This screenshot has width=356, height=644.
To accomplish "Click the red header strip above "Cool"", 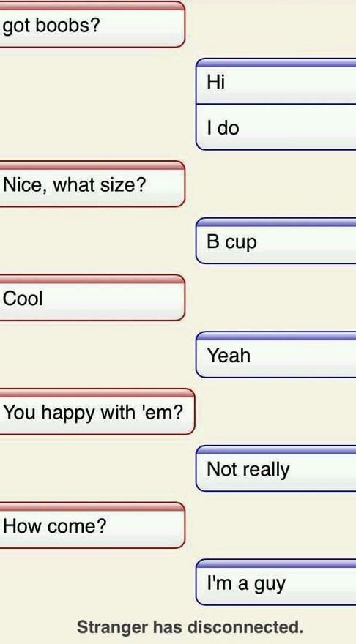I will point(92,280).
